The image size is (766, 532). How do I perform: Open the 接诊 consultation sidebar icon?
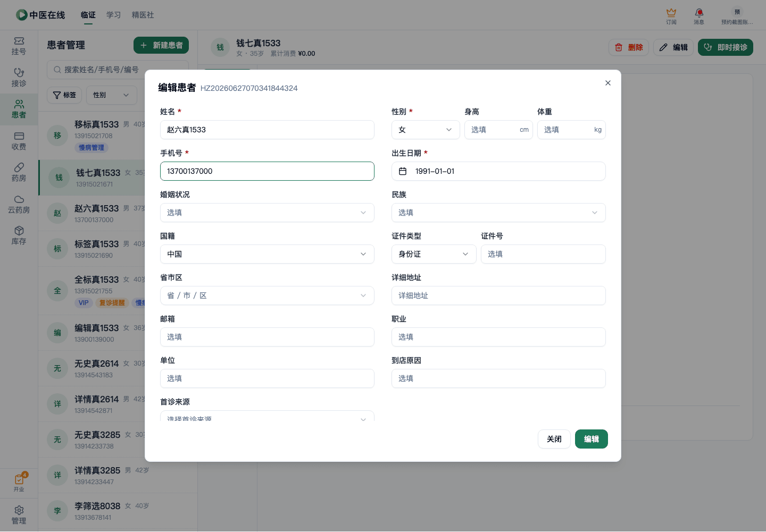click(x=19, y=78)
